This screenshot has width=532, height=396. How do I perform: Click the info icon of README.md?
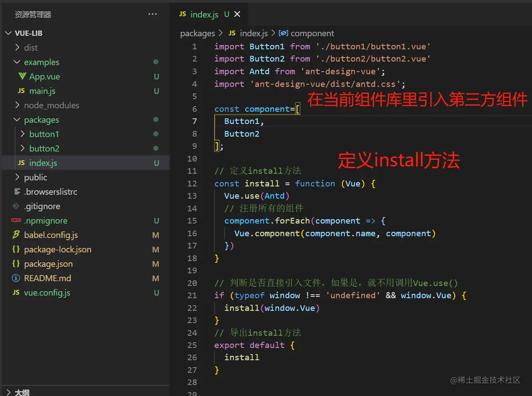[16, 278]
